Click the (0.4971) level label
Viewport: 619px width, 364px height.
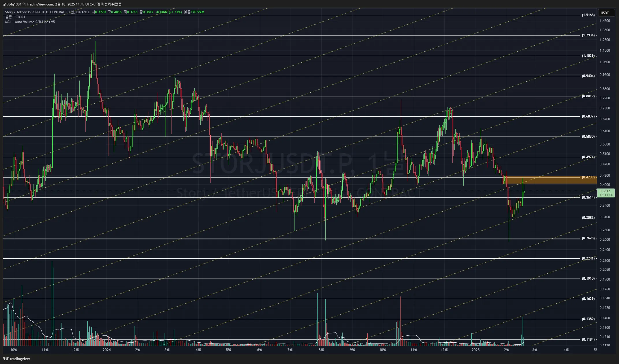(x=588, y=157)
